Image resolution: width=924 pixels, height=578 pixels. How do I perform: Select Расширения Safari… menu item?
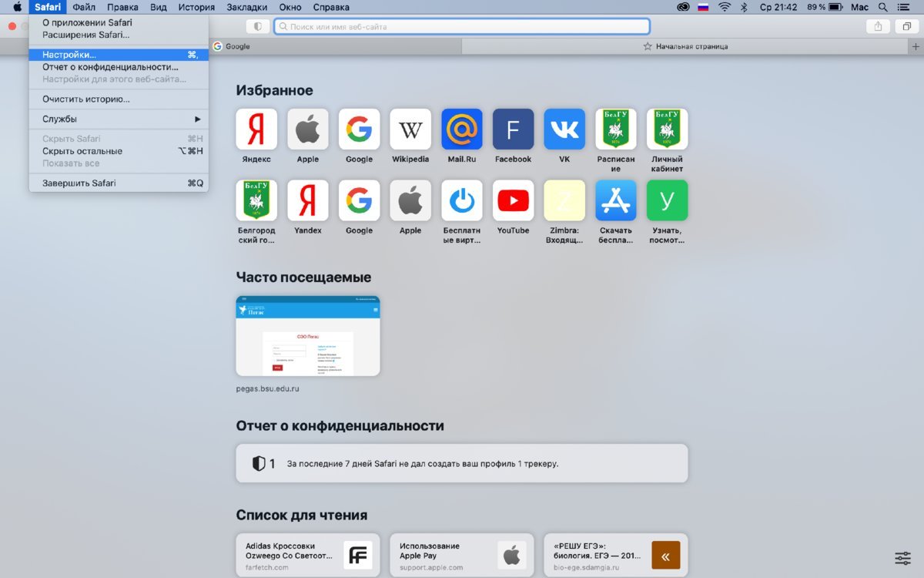(119, 35)
